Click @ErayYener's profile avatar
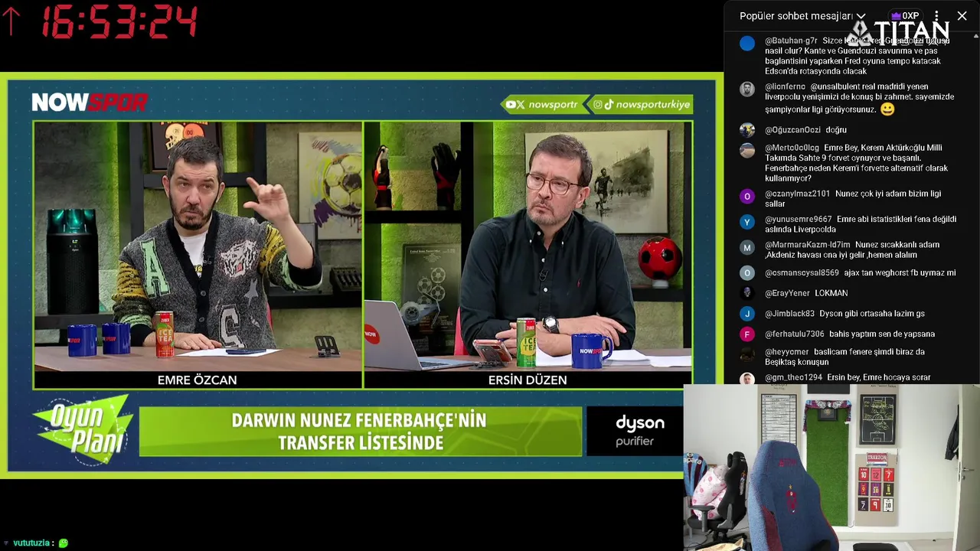This screenshot has height=551, width=980. [747, 293]
